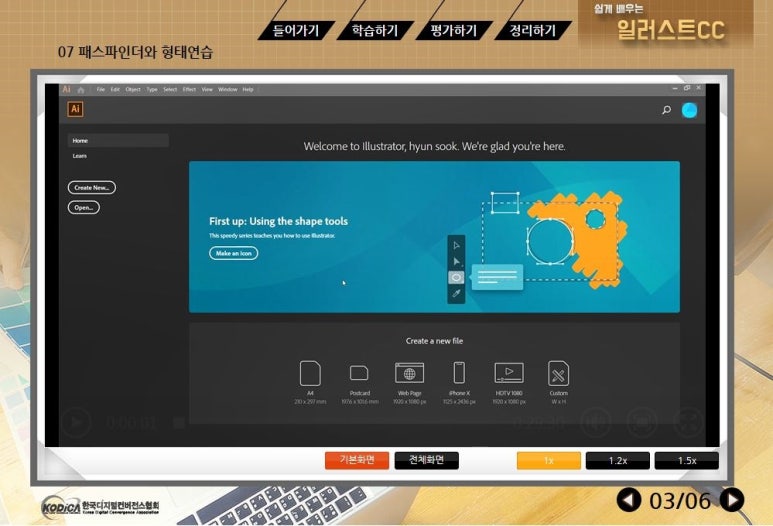Click the Make an icon button
773x526 pixels.
(x=234, y=253)
